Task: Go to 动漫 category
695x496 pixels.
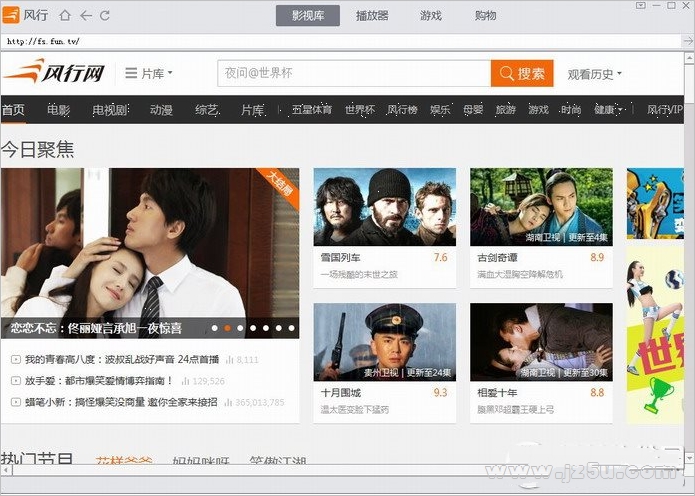Action: coord(161,109)
